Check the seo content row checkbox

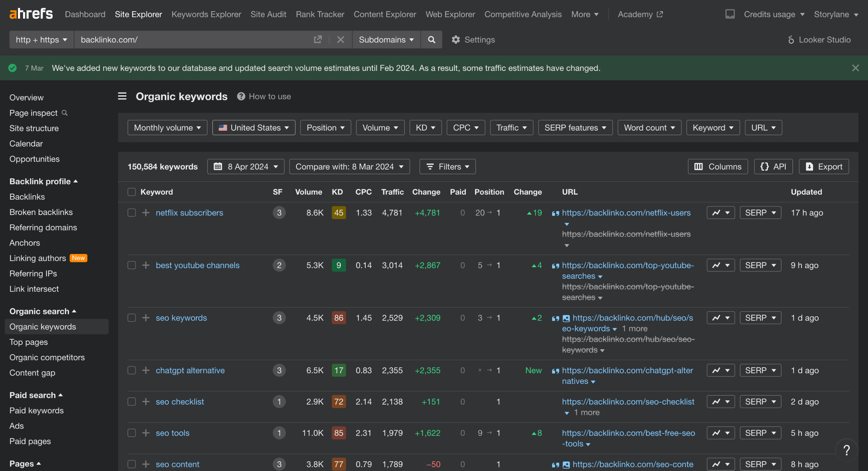tap(132, 464)
